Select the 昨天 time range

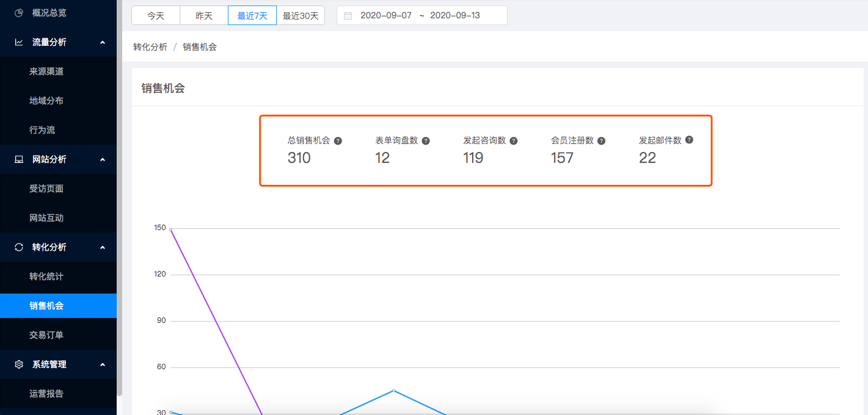204,16
